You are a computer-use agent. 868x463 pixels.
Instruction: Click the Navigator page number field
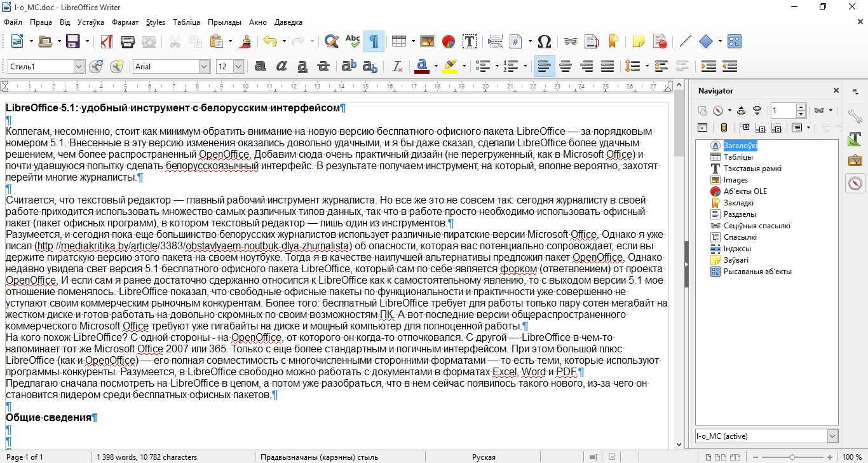click(x=783, y=111)
